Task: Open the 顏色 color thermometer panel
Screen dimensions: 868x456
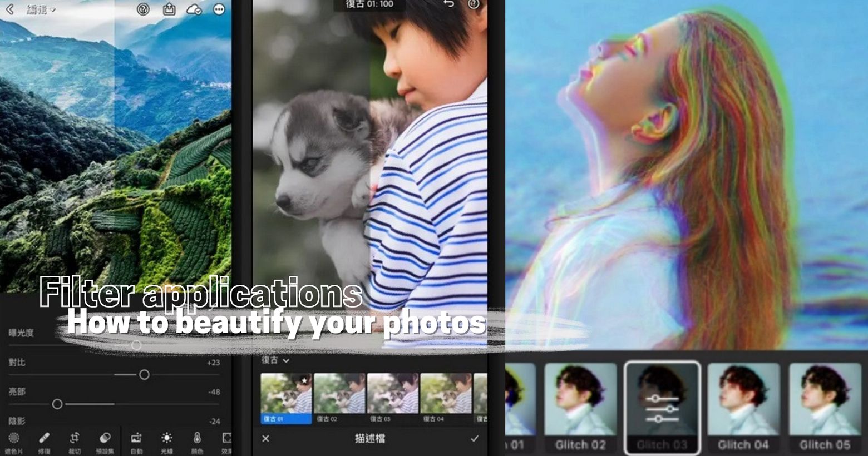Action: pos(197,443)
